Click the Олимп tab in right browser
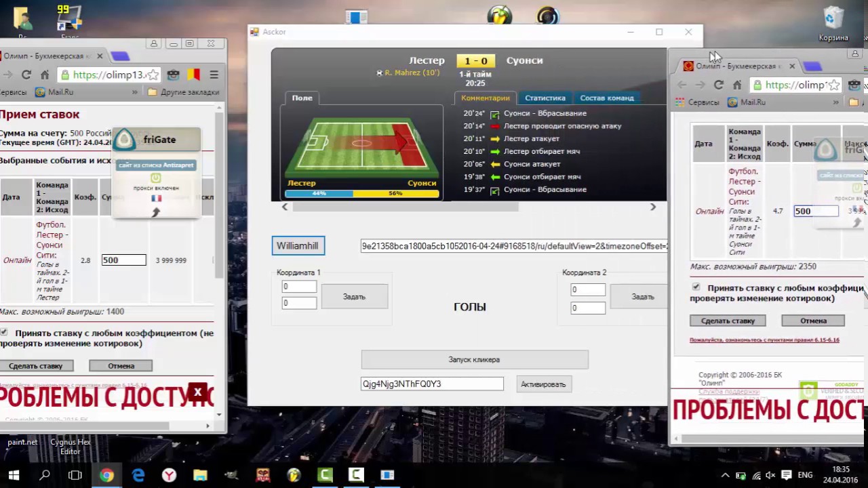Image resolution: width=868 pixels, height=488 pixels. coord(736,66)
